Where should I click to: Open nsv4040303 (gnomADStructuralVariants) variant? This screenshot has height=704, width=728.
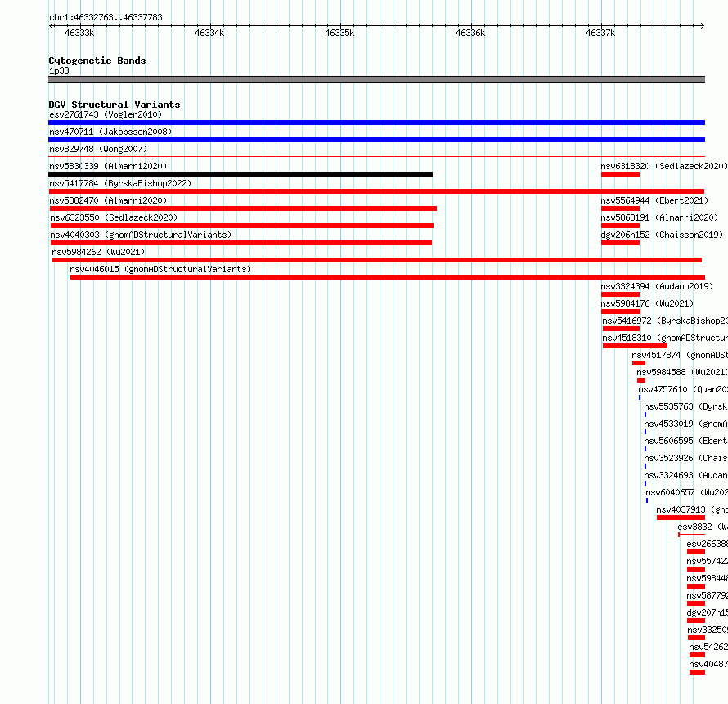pos(141,235)
